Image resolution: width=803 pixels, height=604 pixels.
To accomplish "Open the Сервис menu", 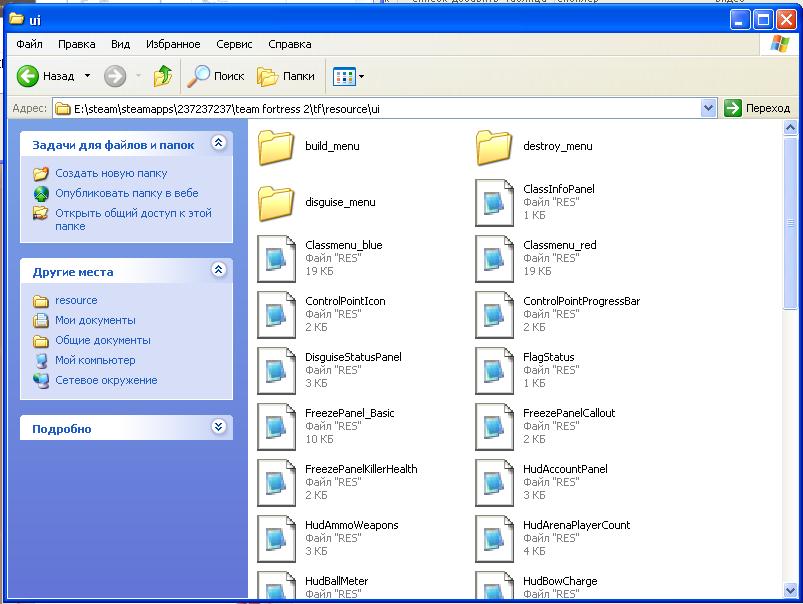I will coord(234,44).
